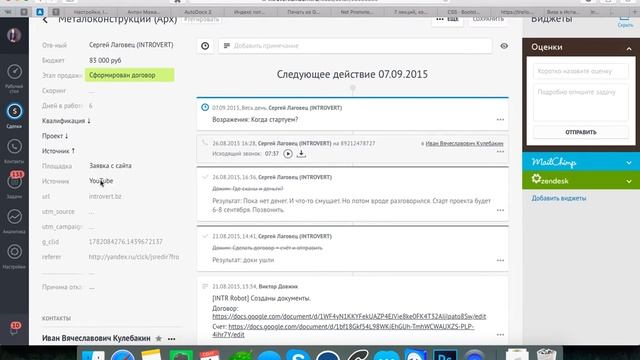Open linked contact Иван Вячеславович Кулебакин in call
Image resolution: width=640 pixels, height=360 pixels.
pyautogui.click(x=464, y=144)
